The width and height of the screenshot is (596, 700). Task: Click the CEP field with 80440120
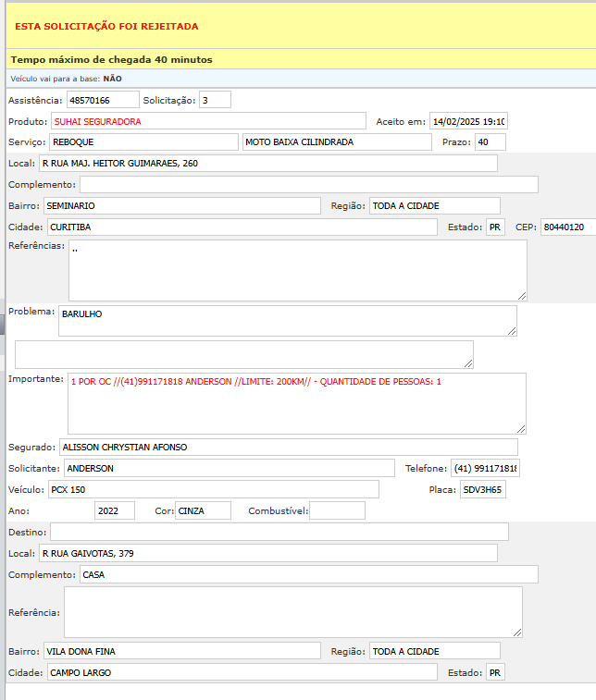point(567,227)
